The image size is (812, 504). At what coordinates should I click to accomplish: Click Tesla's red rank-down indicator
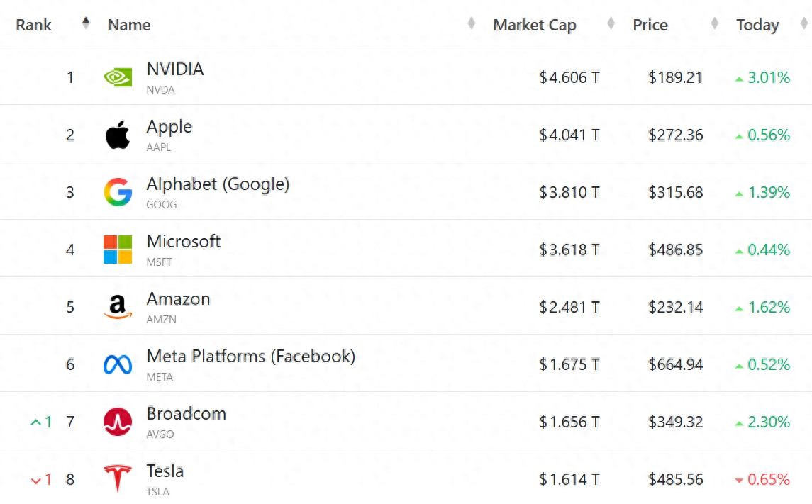tap(41, 480)
